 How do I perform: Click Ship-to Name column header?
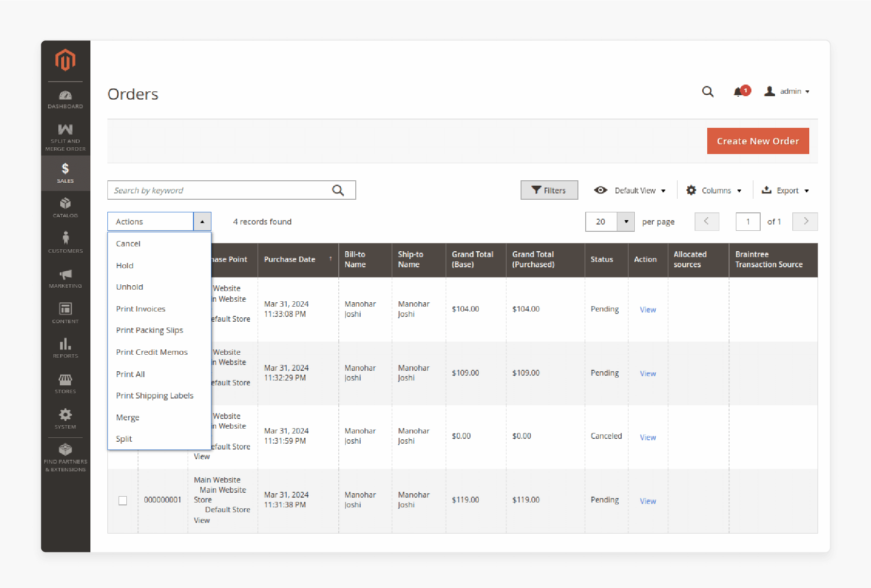coord(419,259)
